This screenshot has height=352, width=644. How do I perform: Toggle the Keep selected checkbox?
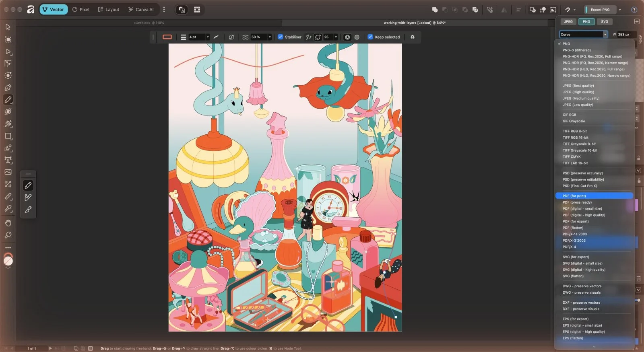point(370,37)
